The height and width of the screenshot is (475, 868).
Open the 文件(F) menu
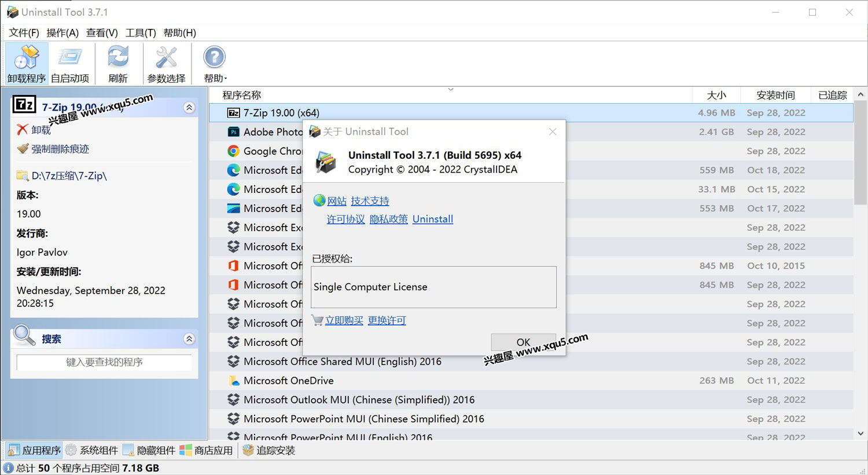coord(24,33)
